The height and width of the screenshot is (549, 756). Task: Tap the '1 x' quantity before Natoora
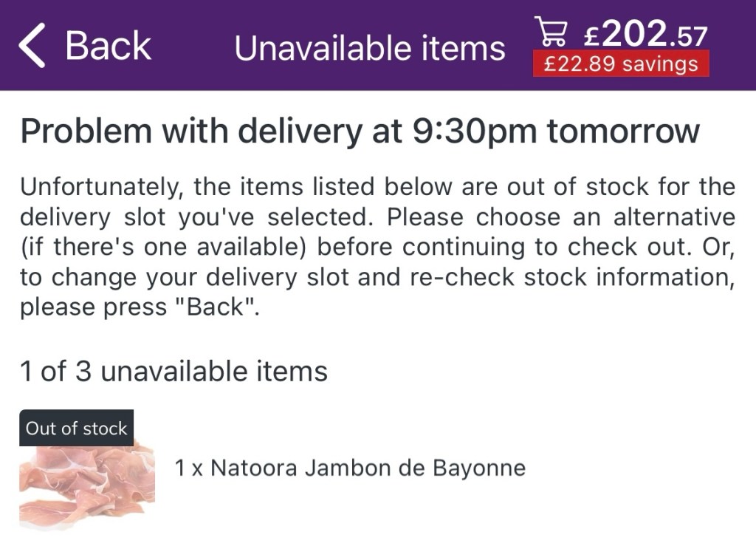point(188,468)
